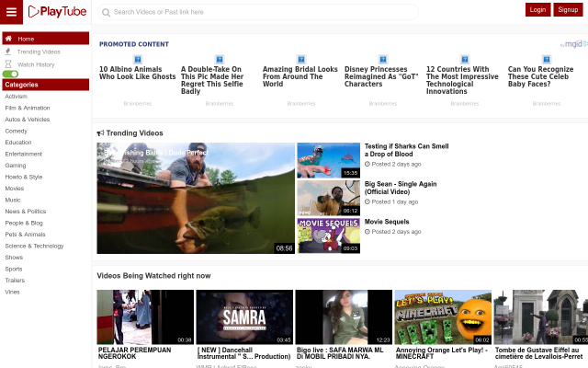Open the Science & Technology category
Screen dimensions: 588x368
(34, 246)
